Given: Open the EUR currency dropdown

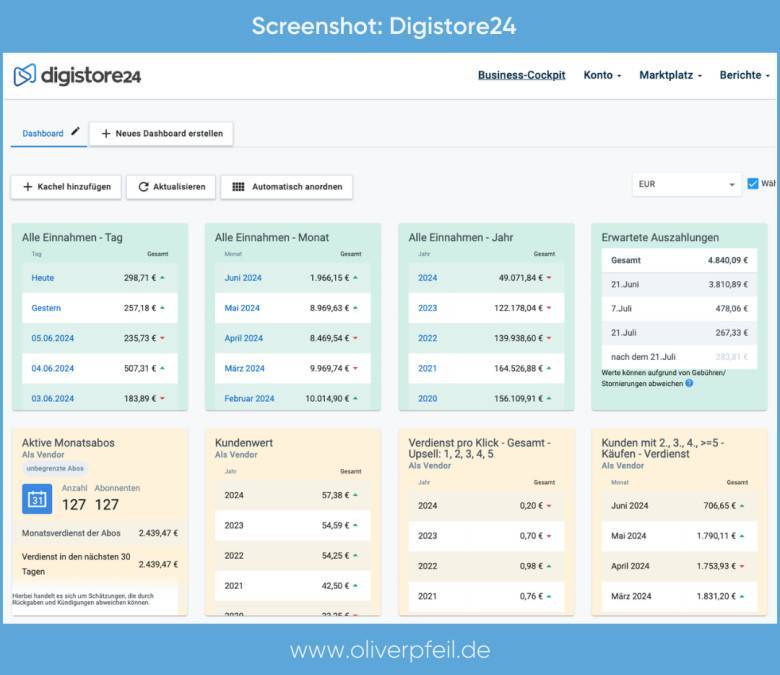Looking at the screenshot, I should [x=686, y=184].
